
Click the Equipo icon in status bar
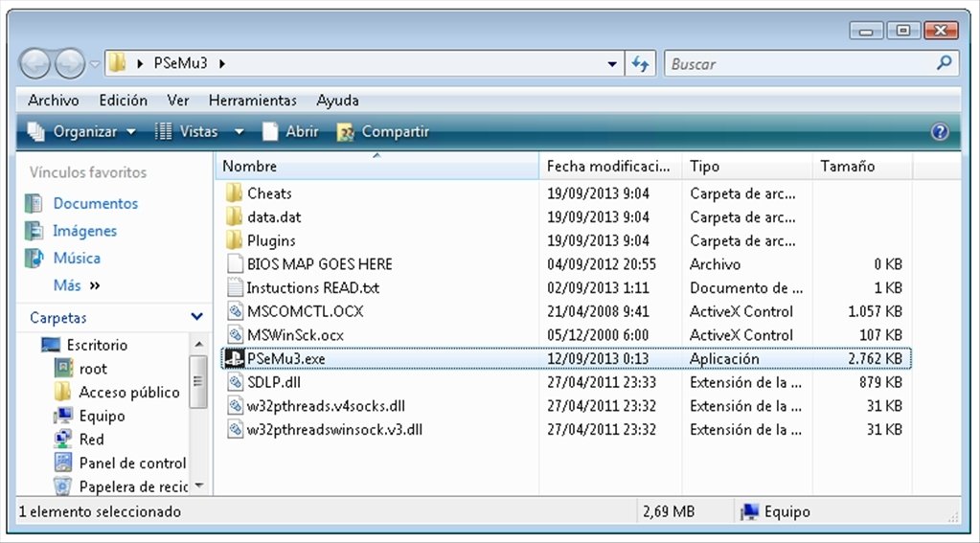749,511
